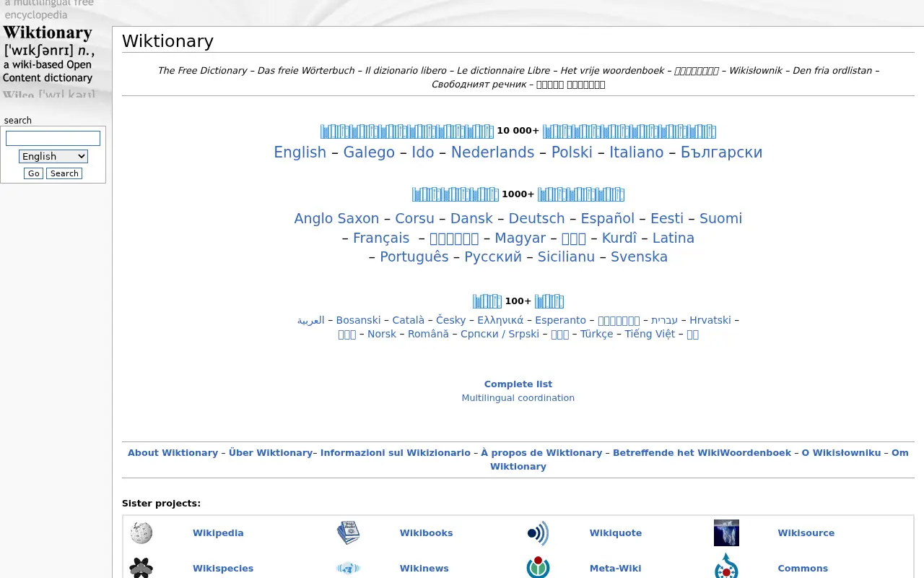
Task: Click the Wikinews globe icon
Action: point(348,568)
